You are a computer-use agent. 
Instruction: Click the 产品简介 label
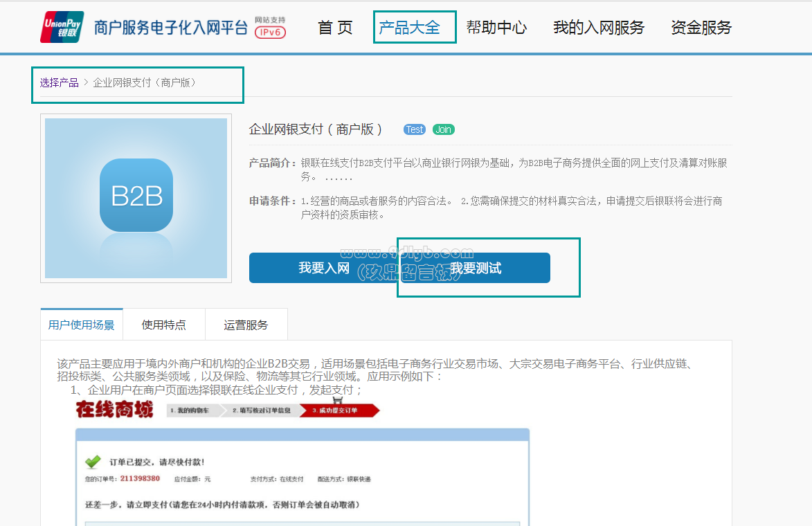(272, 163)
